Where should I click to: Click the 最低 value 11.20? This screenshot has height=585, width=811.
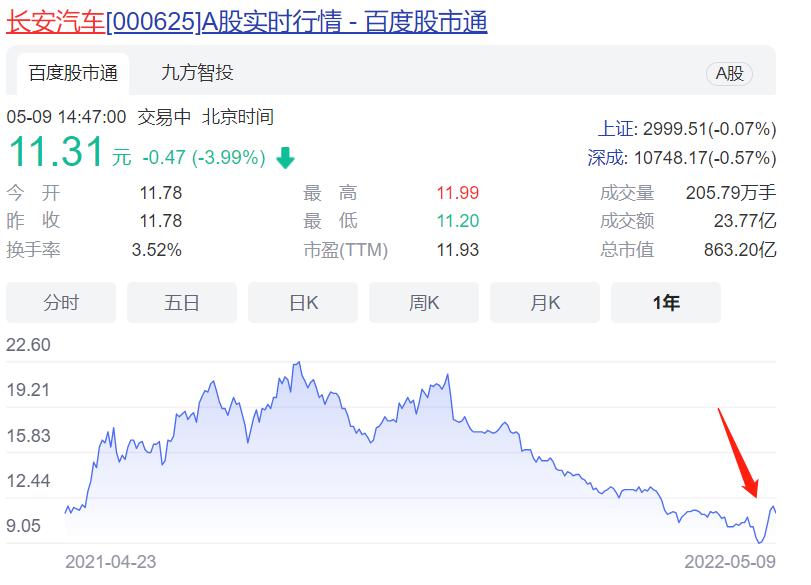(458, 221)
